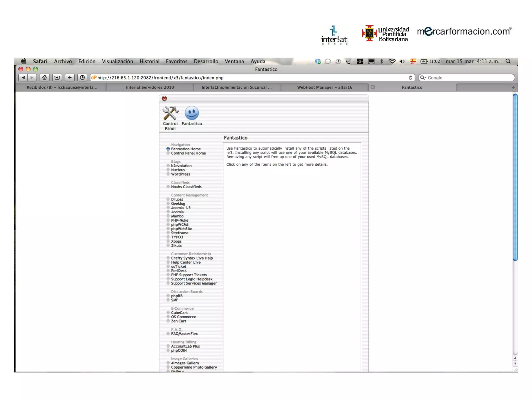Click the vertical page scrollbar thumb
Viewport: 532px width, 399px height.
[515, 177]
